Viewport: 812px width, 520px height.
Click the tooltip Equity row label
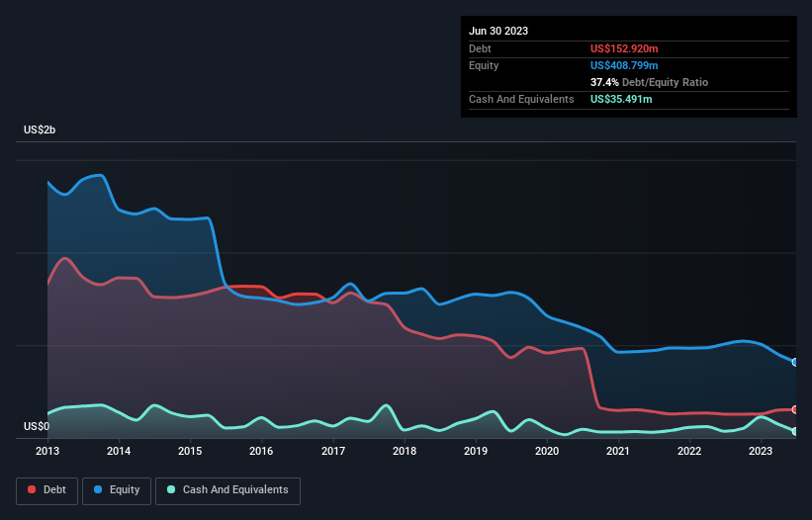(484, 65)
